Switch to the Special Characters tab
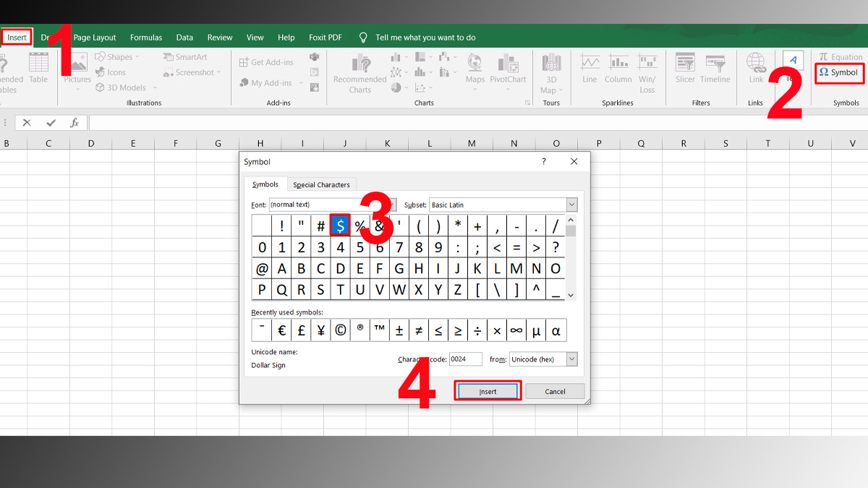The height and width of the screenshot is (488, 868). coord(321,184)
